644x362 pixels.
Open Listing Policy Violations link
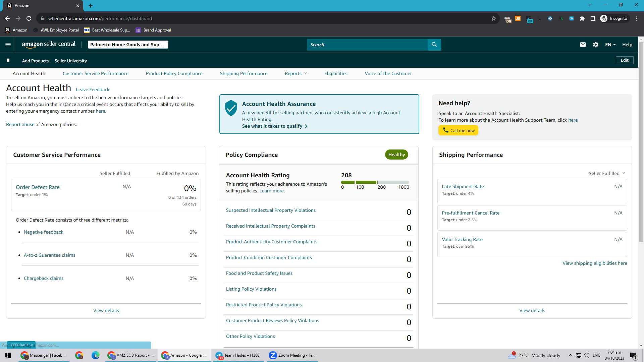click(x=251, y=289)
